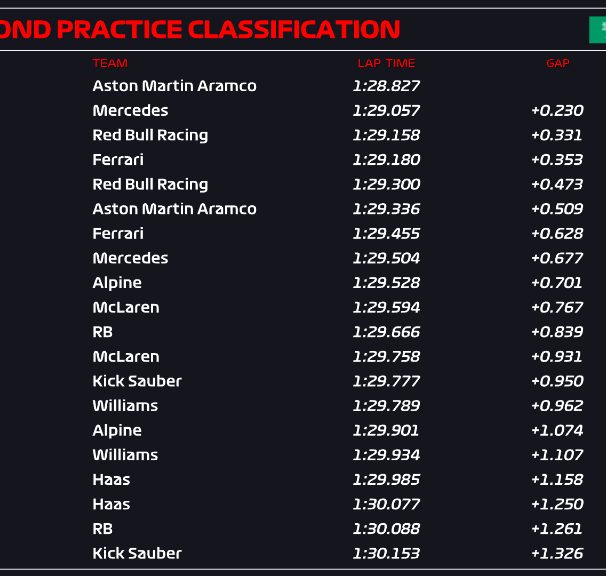Select the +1.074 gap value
Image resolution: width=606 pixels, height=576 pixels.
coord(557,430)
